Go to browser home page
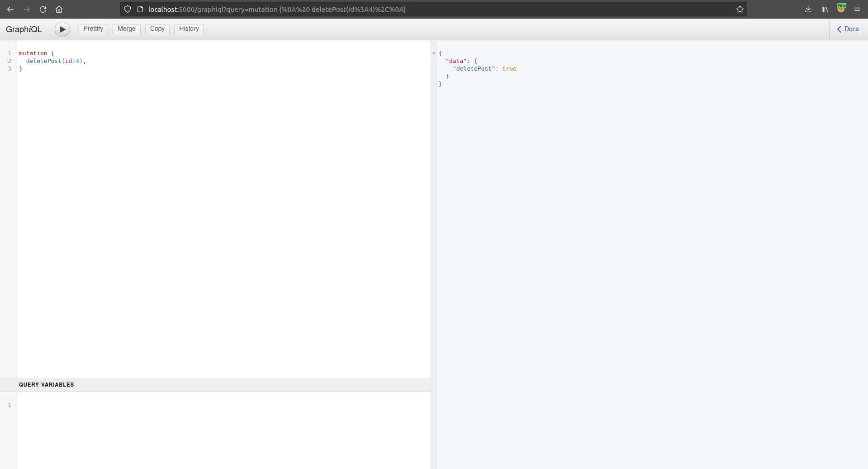The height and width of the screenshot is (469, 868). click(x=59, y=9)
